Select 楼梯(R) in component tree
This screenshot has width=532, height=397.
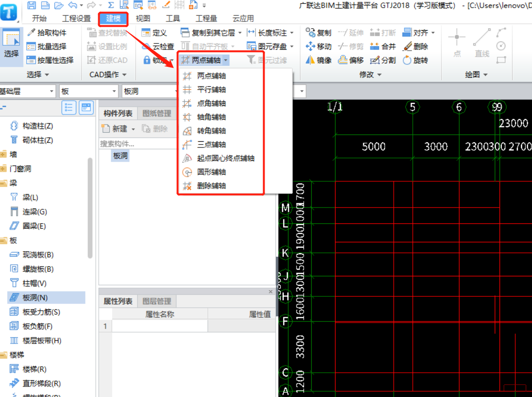(x=34, y=369)
